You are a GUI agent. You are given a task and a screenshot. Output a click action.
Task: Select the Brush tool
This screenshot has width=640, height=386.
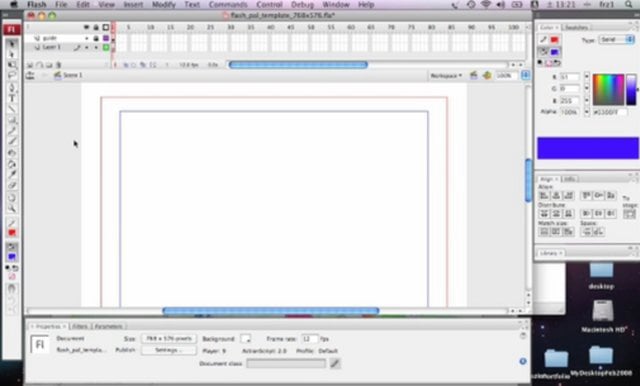point(12,142)
